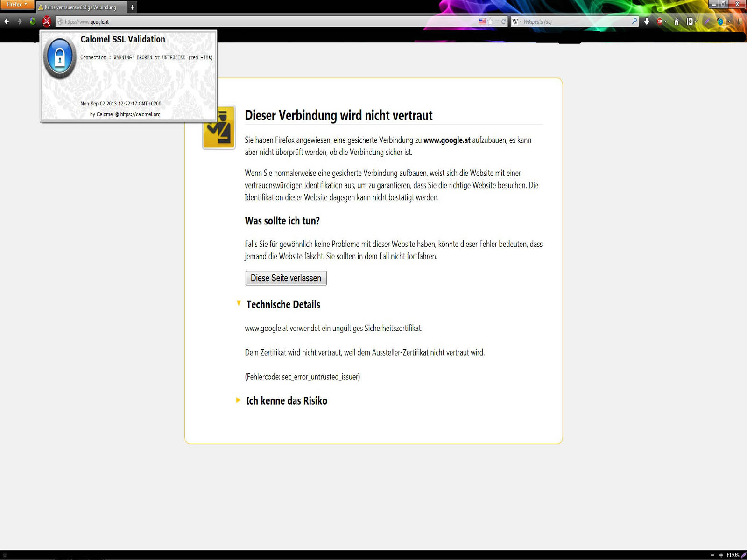The height and width of the screenshot is (560, 747).
Task: Open the Firefox application menu
Action: click(x=17, y=5)
